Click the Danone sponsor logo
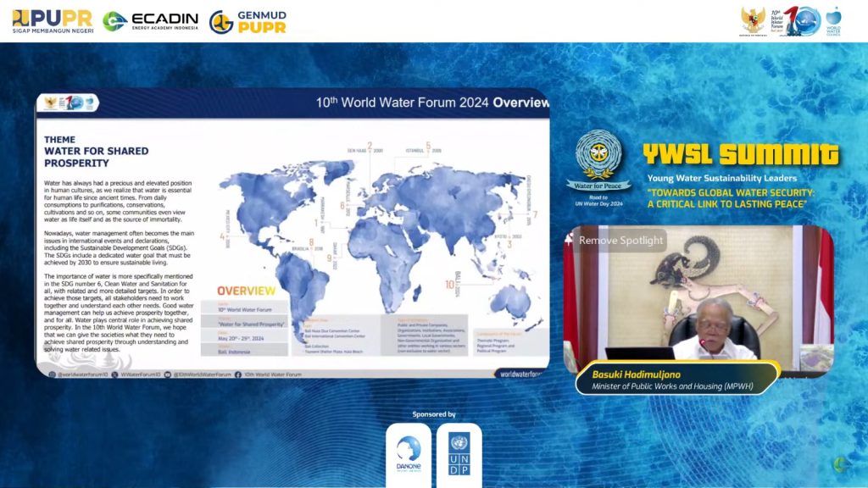The height and width of the screenshot is (488, 868). [x=408, y=451]
